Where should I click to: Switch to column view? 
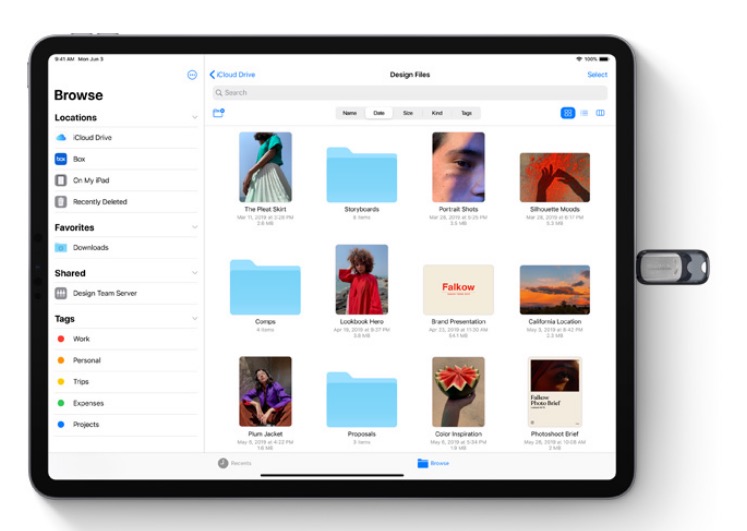[600, 113]
